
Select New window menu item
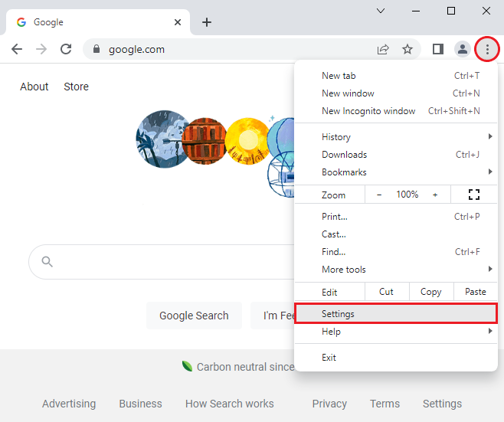click(x=396, y=93)
